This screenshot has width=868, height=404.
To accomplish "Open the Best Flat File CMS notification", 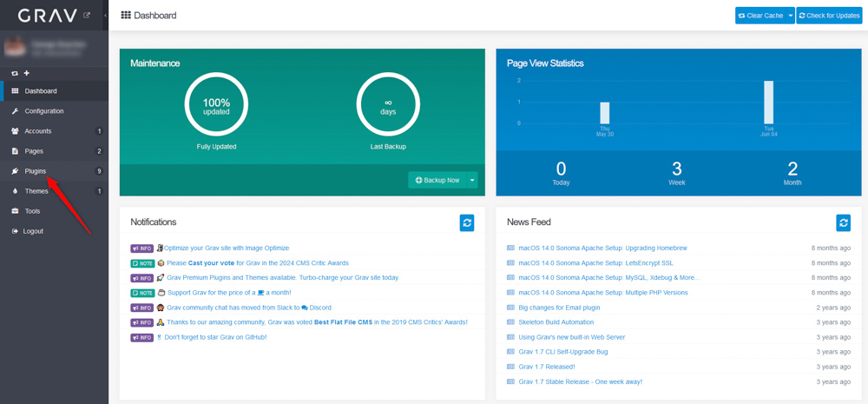I will (317, 322).
